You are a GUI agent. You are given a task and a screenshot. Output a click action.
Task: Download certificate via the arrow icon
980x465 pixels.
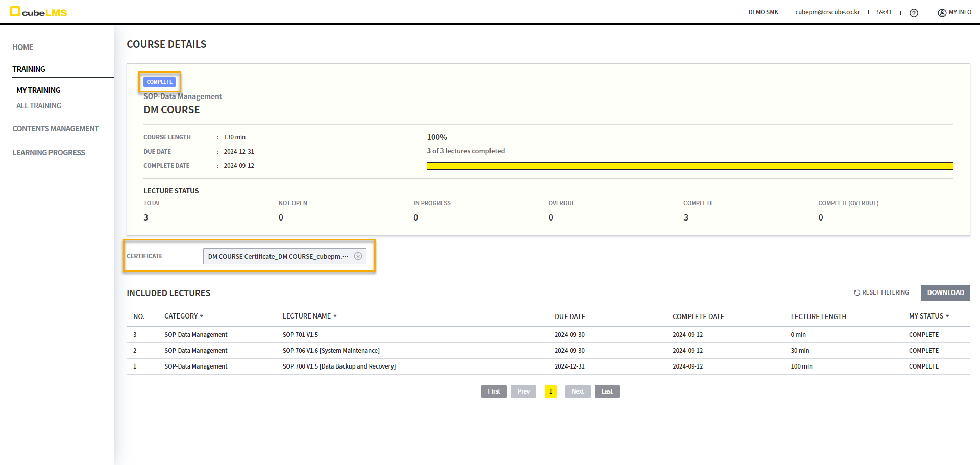point(358,256)
